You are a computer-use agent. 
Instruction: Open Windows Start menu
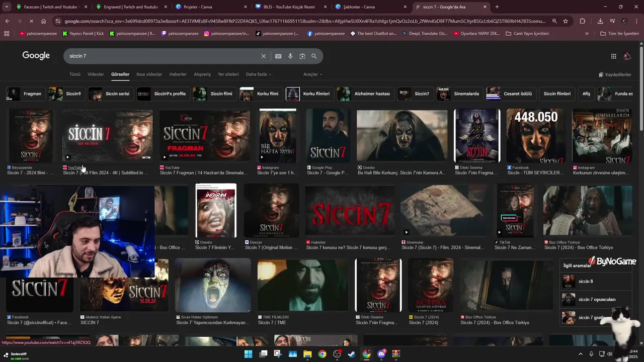[248, 354]
